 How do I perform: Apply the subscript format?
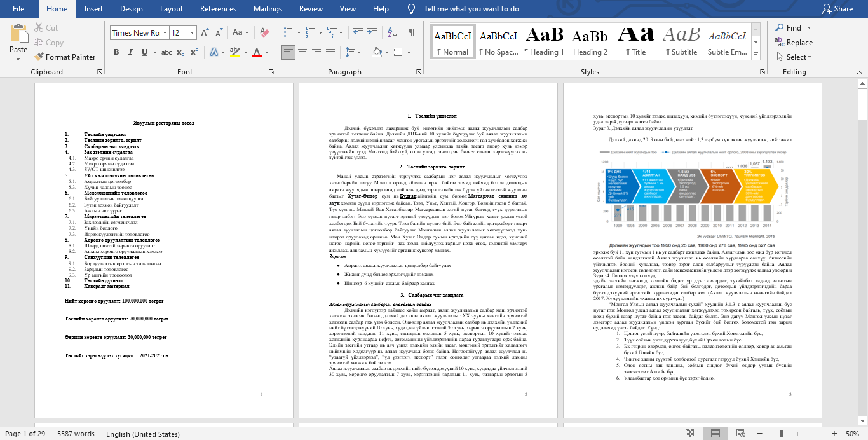click(180, 52)
